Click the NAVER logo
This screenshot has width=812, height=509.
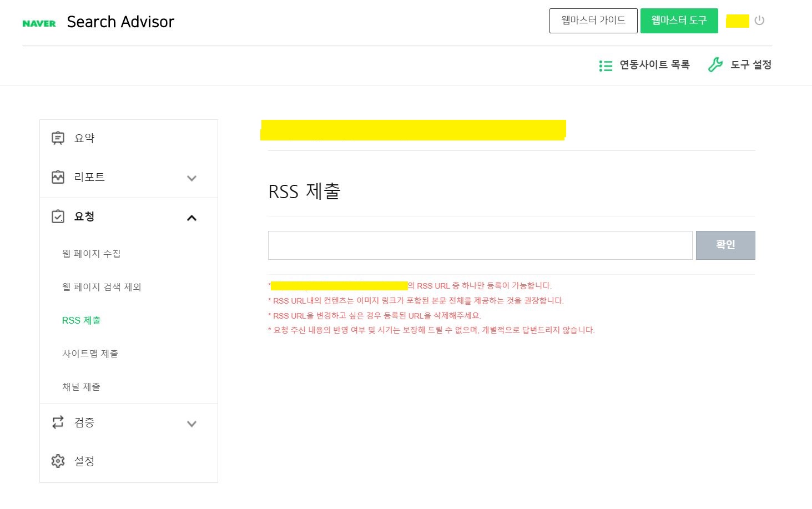[39, 23]
